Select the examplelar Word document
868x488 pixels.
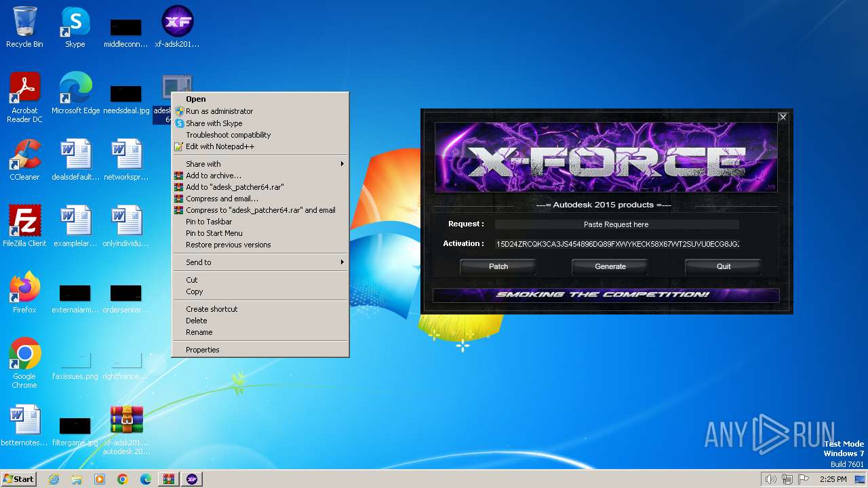pyautogui.click(x=75, y=226)
